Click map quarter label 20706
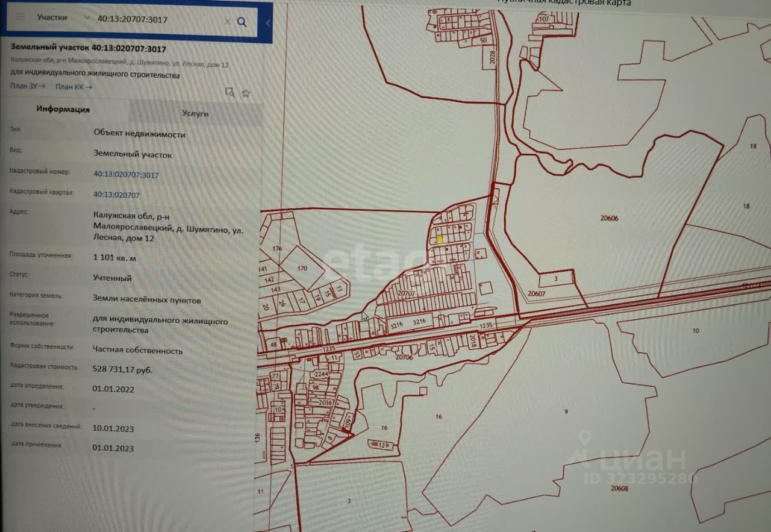Viewport: 771px width, 532px height. (x=404, y=357)
